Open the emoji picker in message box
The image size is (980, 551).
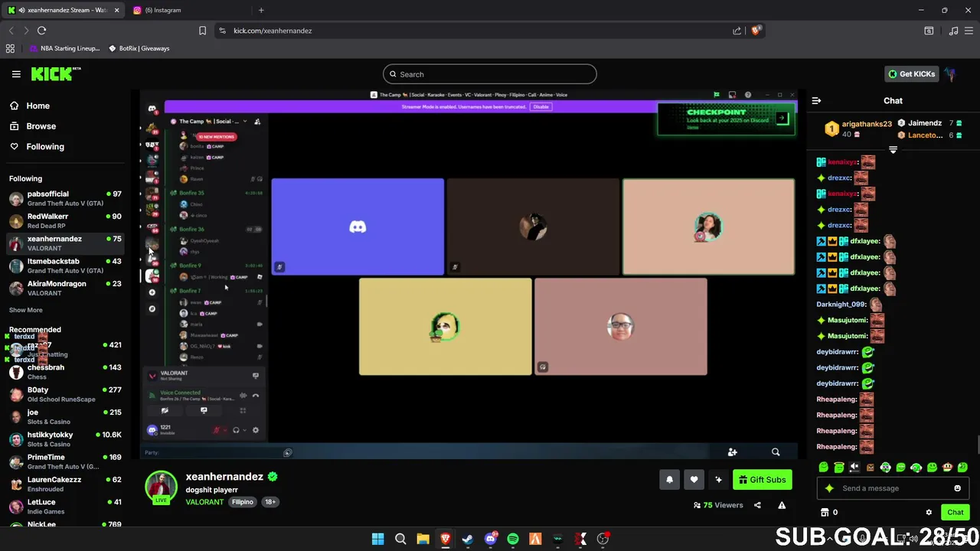pyautogui.click(x=957, y=488)
